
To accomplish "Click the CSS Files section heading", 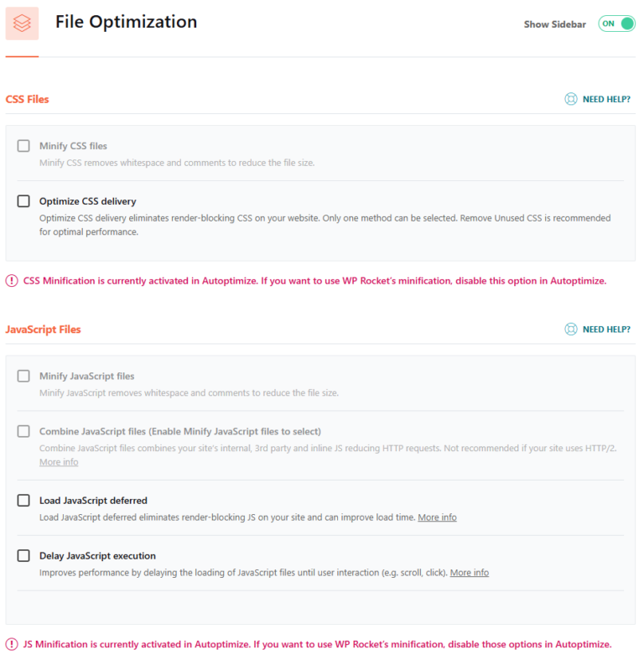I will (x=28, y=99).
